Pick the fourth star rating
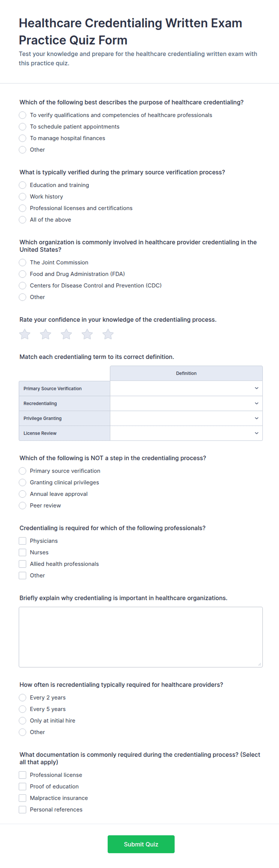This screenshot has height=868, width=279. click(87, 334)
